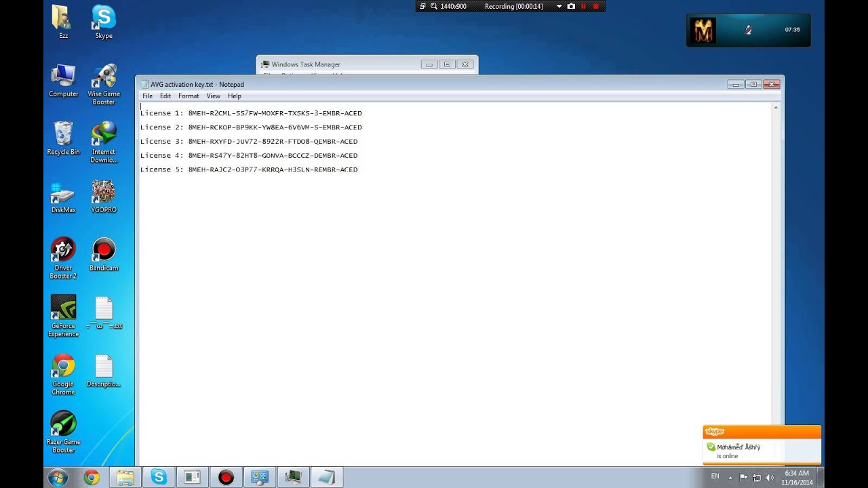Launch the YGOPRO game shortcut
This screenshot has height=488, width=868.
104,197
